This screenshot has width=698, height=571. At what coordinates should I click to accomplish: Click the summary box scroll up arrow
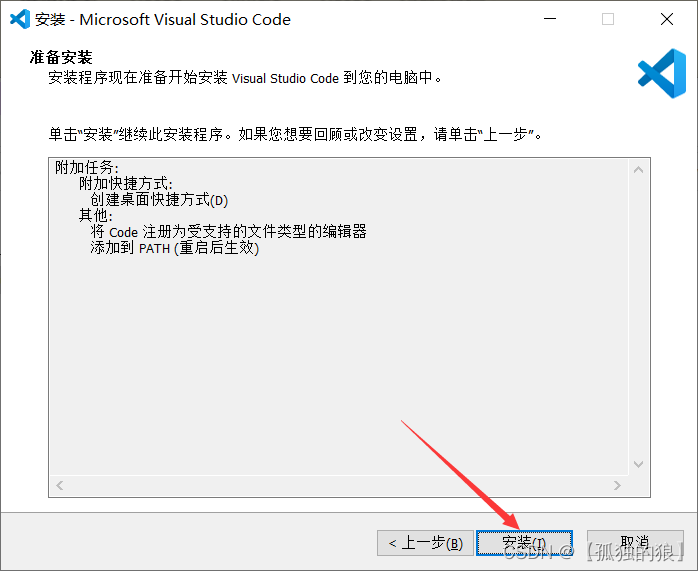click(638, 170)
